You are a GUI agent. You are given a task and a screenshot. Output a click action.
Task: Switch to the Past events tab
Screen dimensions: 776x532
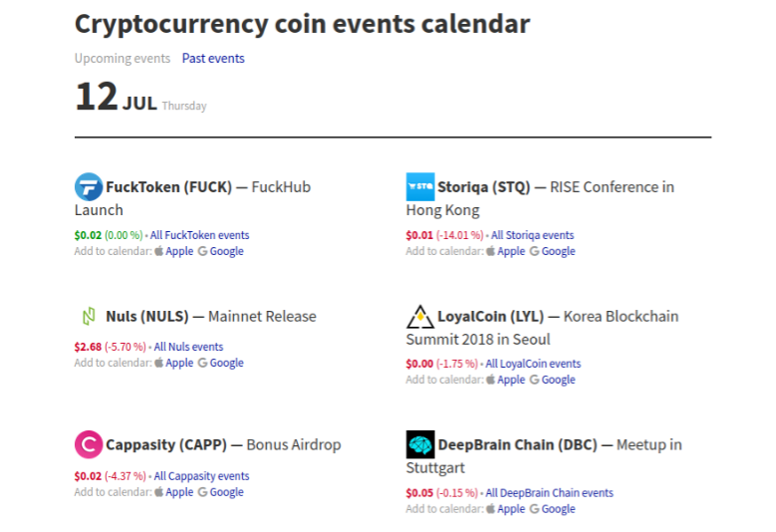[213, 58]
